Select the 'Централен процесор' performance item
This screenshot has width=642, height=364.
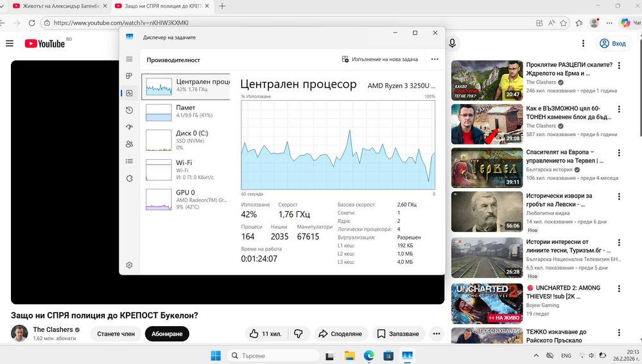186,87
